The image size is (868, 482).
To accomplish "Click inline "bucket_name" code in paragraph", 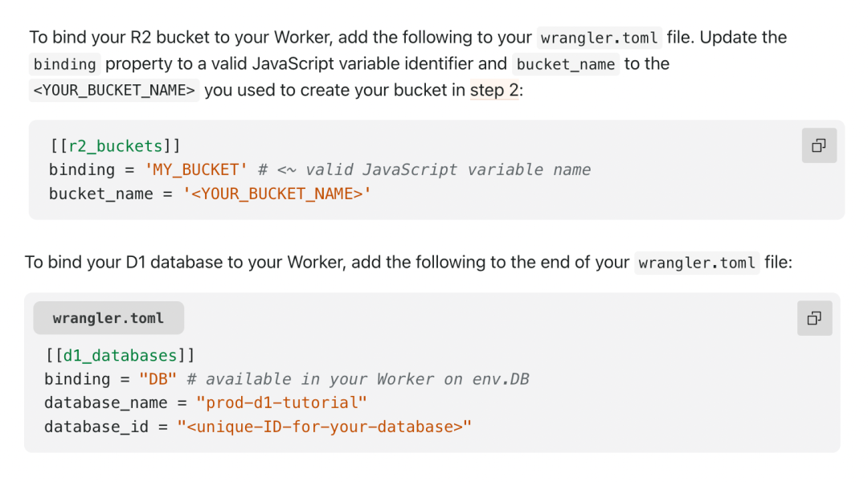I will pos(566,64).
